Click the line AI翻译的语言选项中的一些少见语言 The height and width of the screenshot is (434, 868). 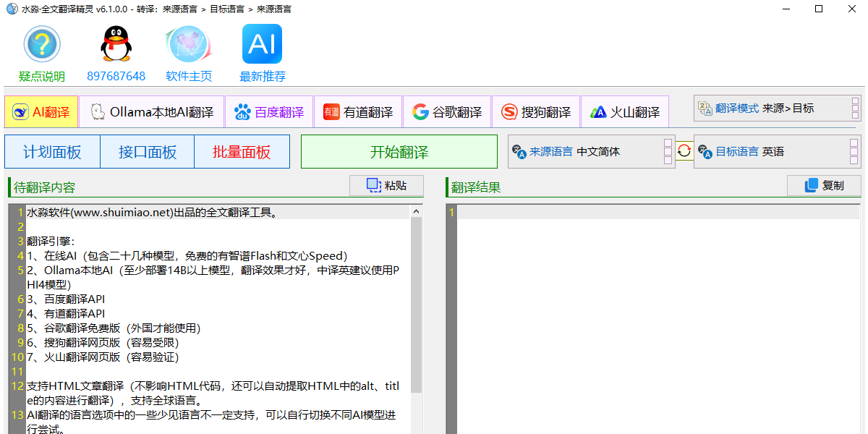coord(211,422)
